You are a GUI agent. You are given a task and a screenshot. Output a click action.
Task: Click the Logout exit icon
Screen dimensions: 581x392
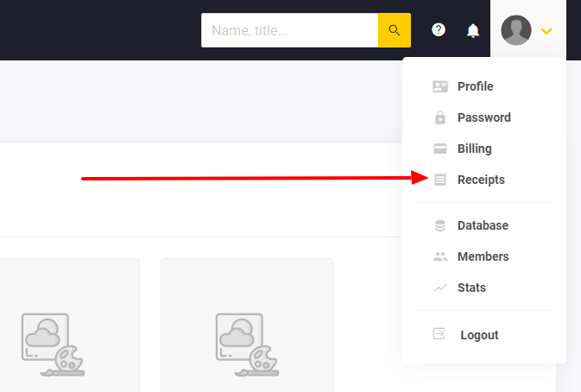click(x=440, y=334)
